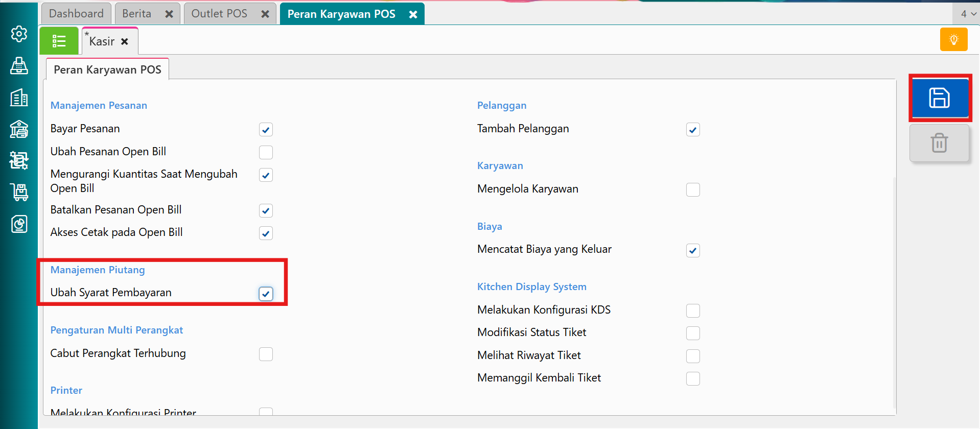Click the trash delete button
Image resolution: width=980 pixels, height=429 pixels.
tap(939, 143)
